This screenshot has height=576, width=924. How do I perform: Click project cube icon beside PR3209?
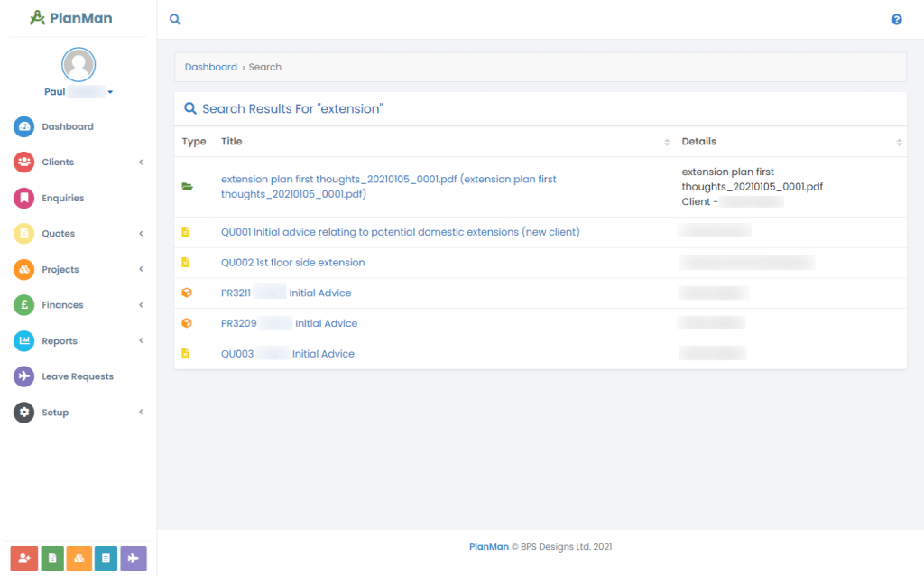click(x=187, y=323)
